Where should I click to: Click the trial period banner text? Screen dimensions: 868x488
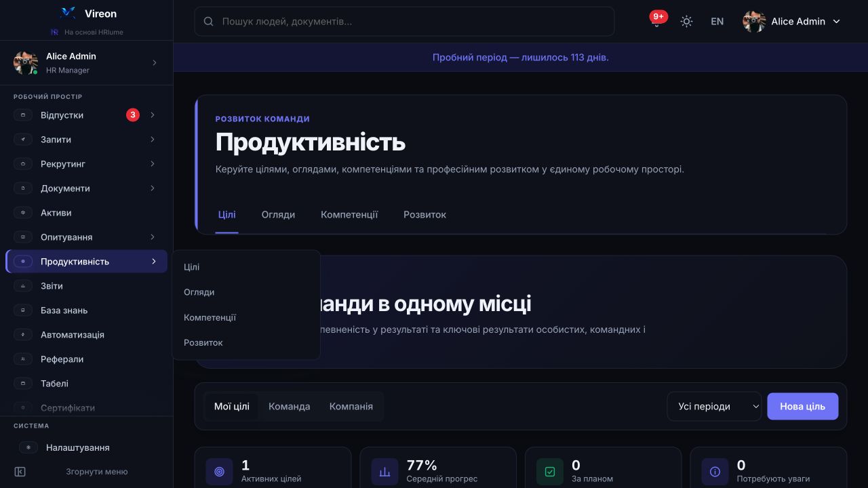521,58
